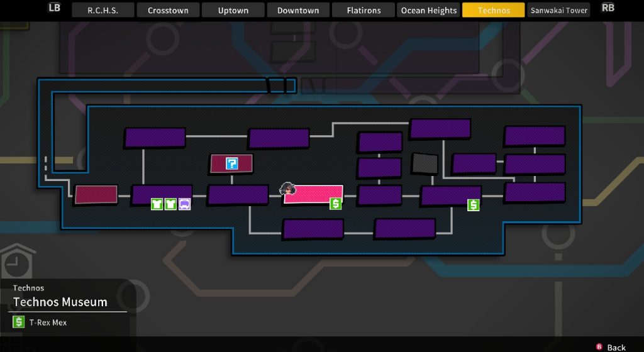This screenshot has height=352, width=644.
Task: Click the highlighted Technos tab
Action: click(494, 10)
